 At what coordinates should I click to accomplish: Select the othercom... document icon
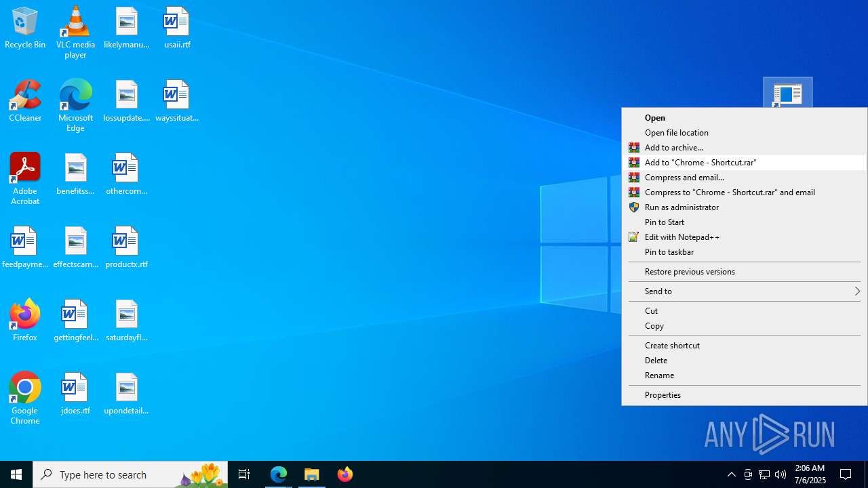click(126, 174)
